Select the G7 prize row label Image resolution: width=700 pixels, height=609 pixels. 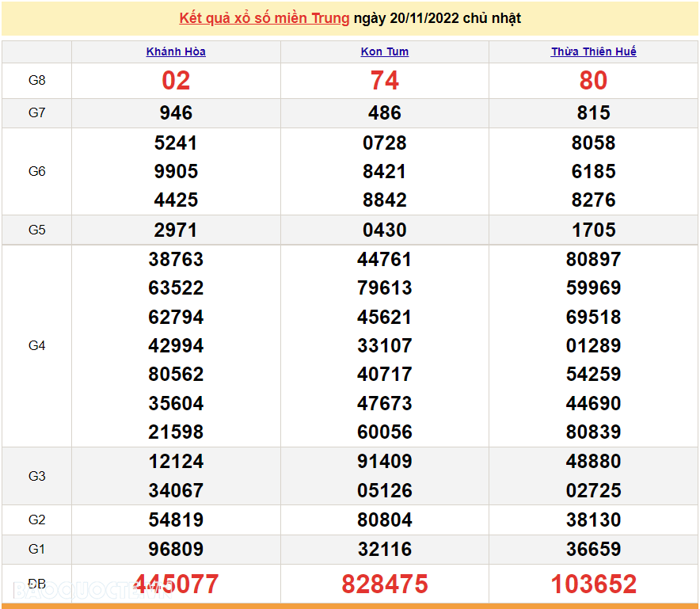point(37,113)
